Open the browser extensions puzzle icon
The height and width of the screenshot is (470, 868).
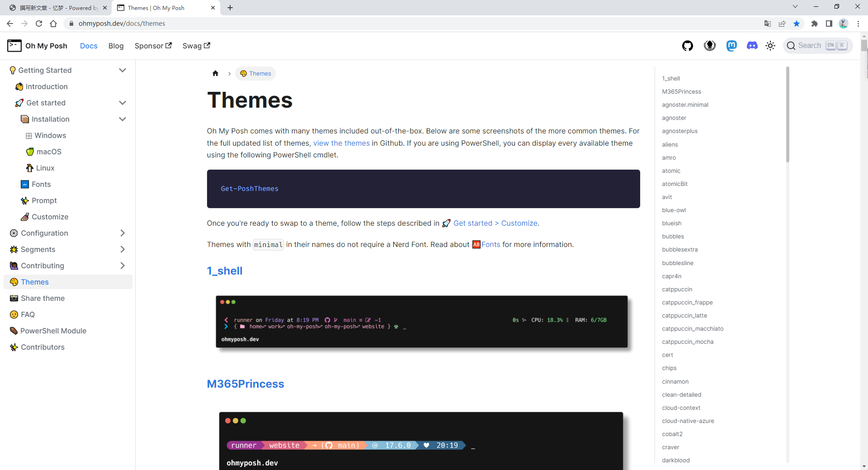(x=815, y=24)
